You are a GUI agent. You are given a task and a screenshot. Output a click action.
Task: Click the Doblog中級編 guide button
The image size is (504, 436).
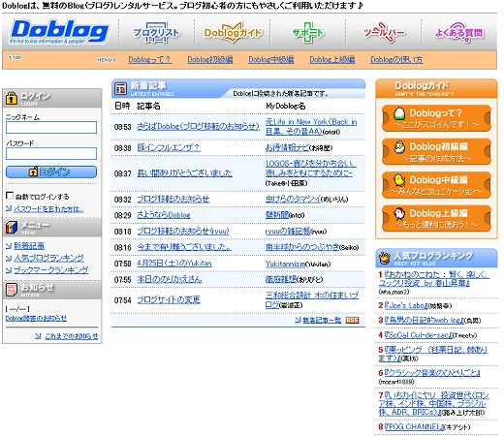pyautogui.click(x=436, y=185)
